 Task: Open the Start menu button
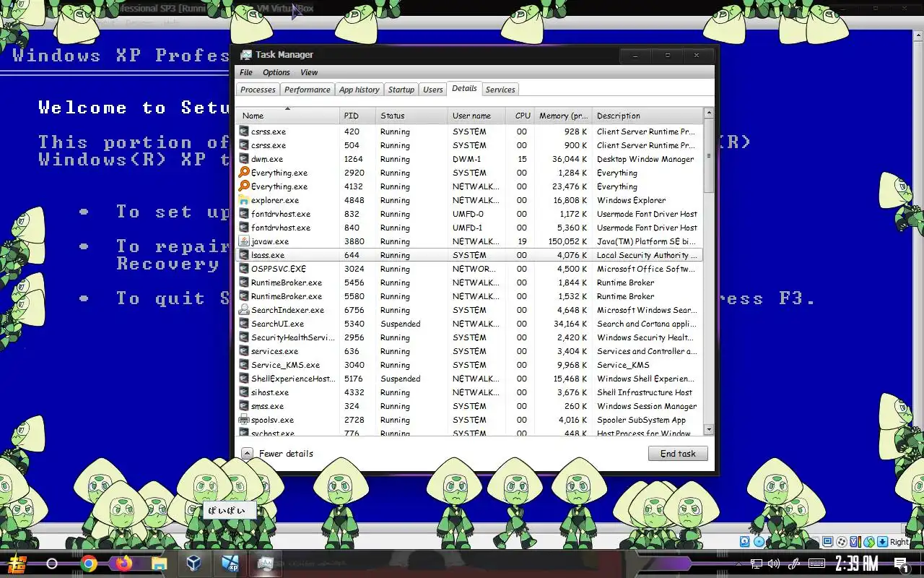pyautogui.click(x=17, y=564)
